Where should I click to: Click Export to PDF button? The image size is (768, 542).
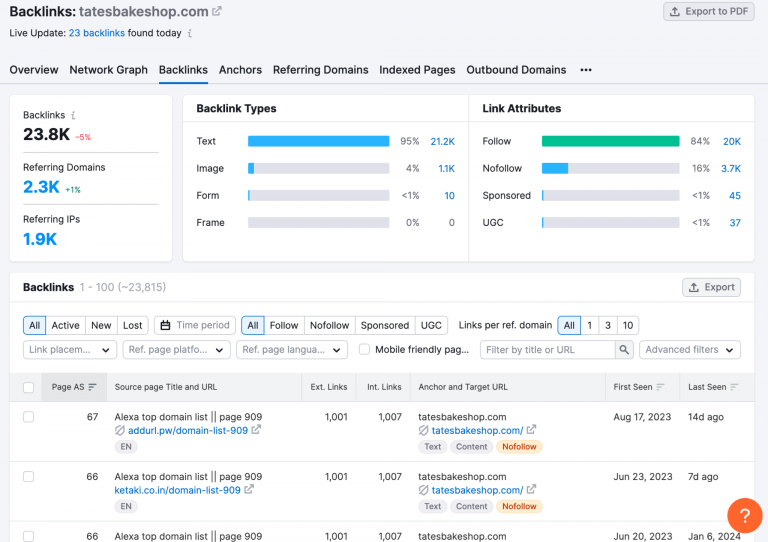(709, 11)
